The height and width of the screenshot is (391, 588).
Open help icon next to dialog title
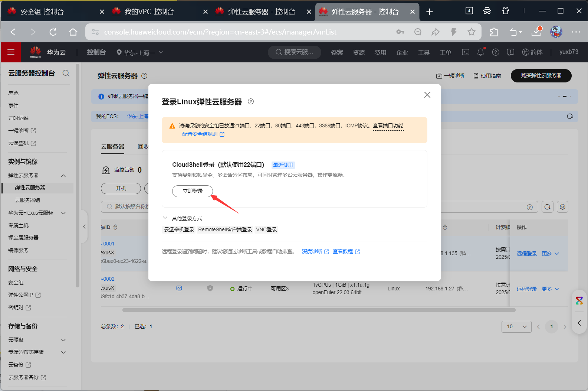coord(251,101)
